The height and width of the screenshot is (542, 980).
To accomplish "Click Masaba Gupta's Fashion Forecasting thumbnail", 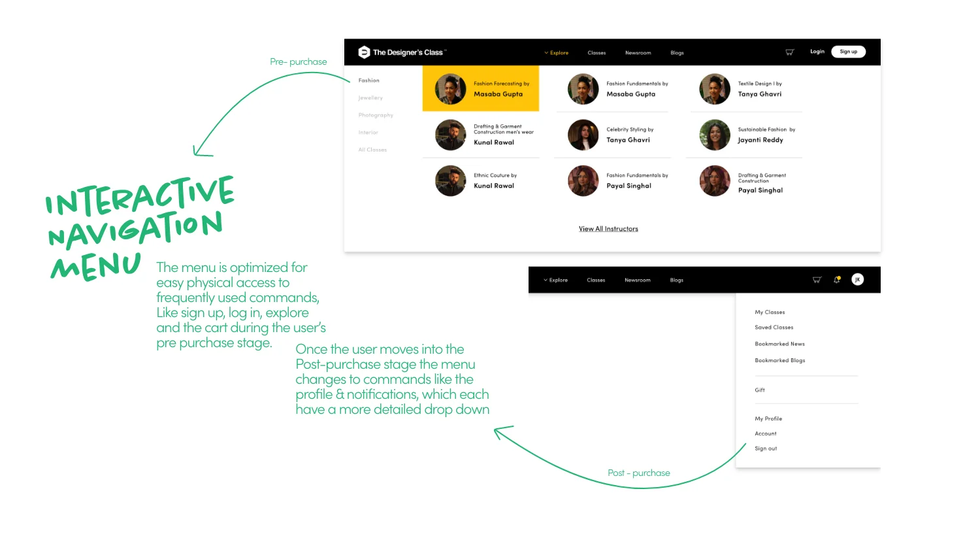I will pos(450,88).
